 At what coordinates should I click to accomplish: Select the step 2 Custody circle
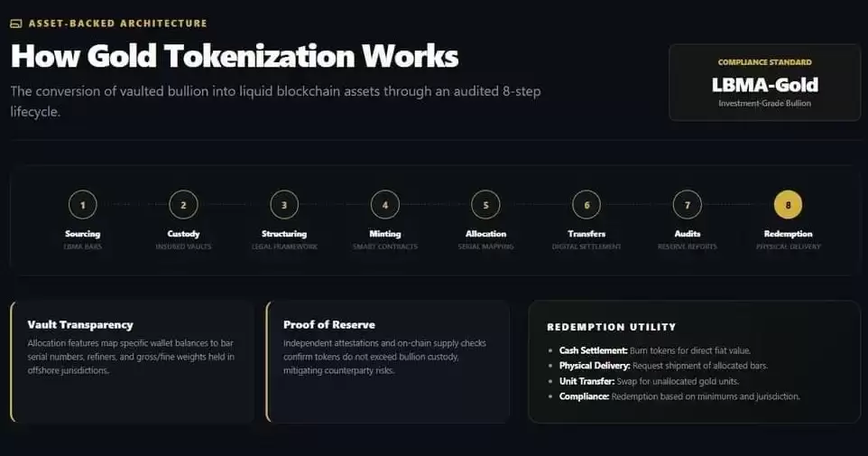click(183, 204)
